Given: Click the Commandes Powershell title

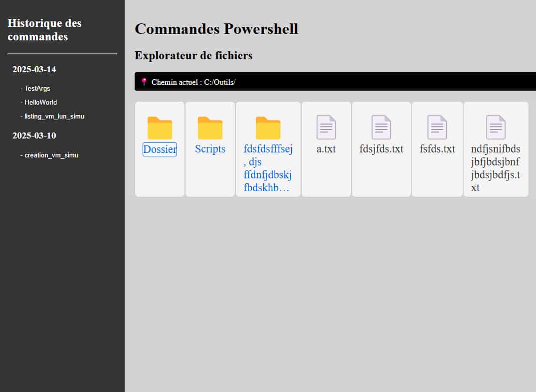Looking at the screenshot, I should [216, 29].
